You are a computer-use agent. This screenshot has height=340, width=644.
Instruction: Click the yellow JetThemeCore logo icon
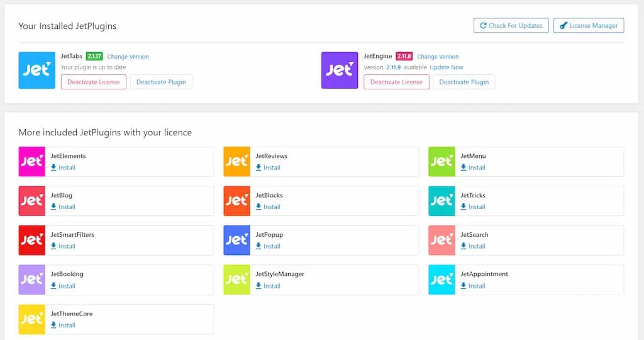coord(32,319)
